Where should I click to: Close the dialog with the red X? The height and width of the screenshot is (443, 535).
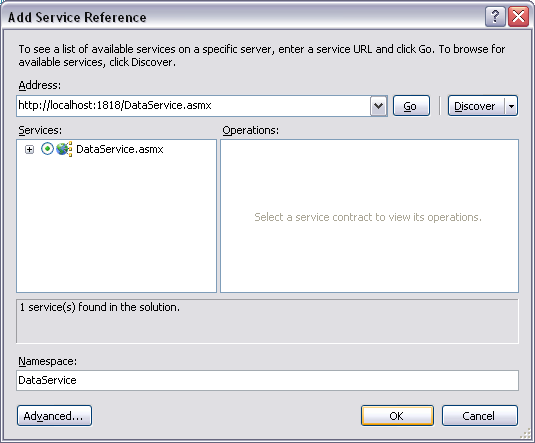(518, 16)
